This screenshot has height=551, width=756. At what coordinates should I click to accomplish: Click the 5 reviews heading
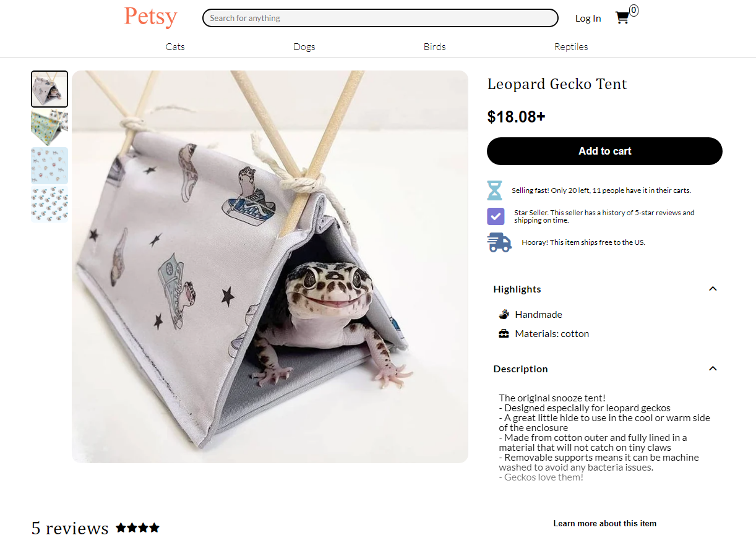pyautogui.click(x=70, y=528)
